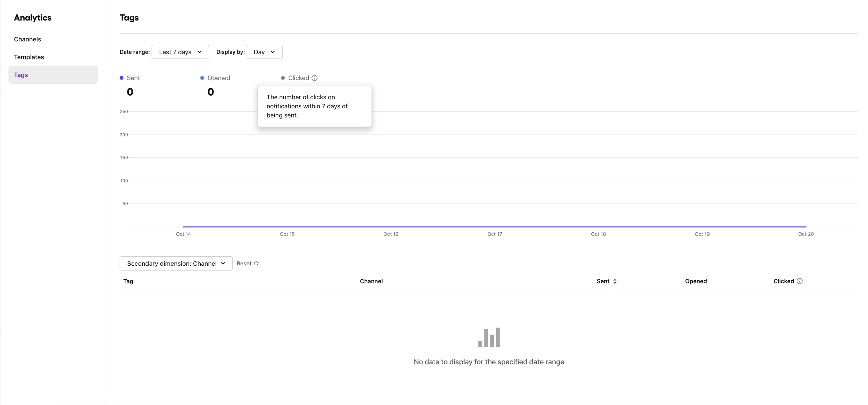Toggle the Sent series legend
The height and width of the screenshot is (405, 868).
coord(133,78)
